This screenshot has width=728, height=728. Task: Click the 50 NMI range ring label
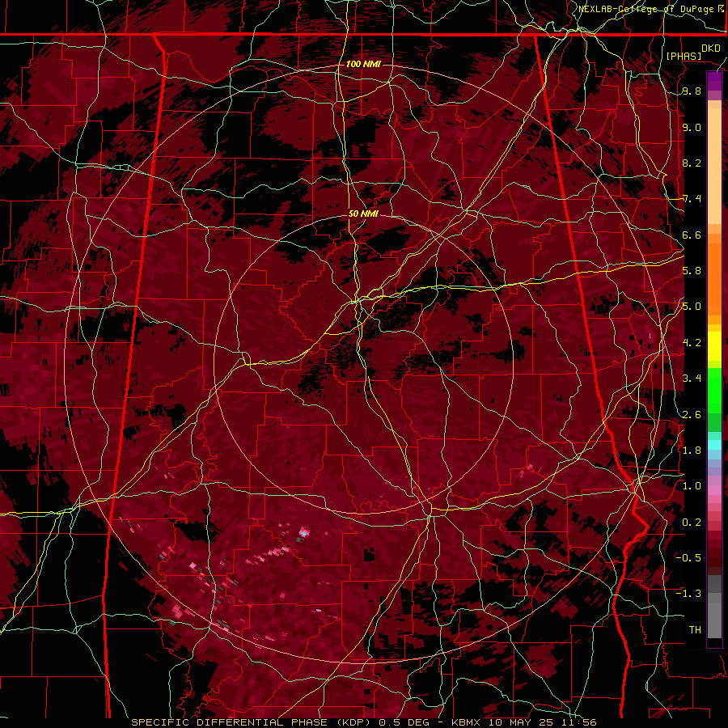pyautogui.click(x=363, y=214)
